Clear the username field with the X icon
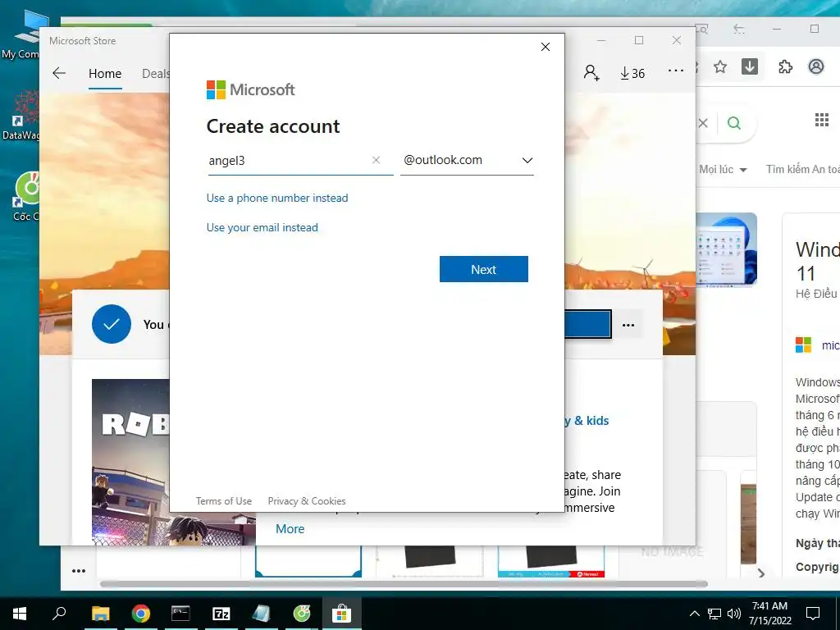840x630 pixels. coord(376,160)
